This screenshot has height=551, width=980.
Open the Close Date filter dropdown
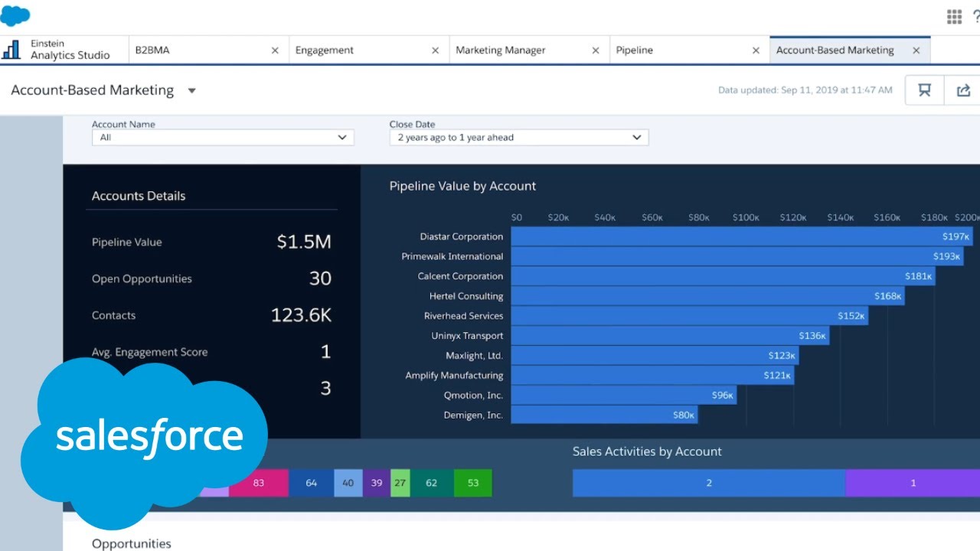[x=519, y=138]
